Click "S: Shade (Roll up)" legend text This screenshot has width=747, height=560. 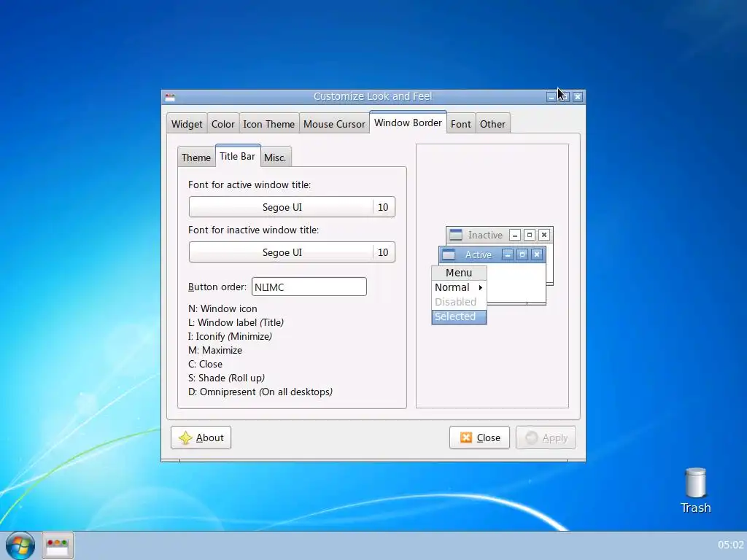coord(226,378)
